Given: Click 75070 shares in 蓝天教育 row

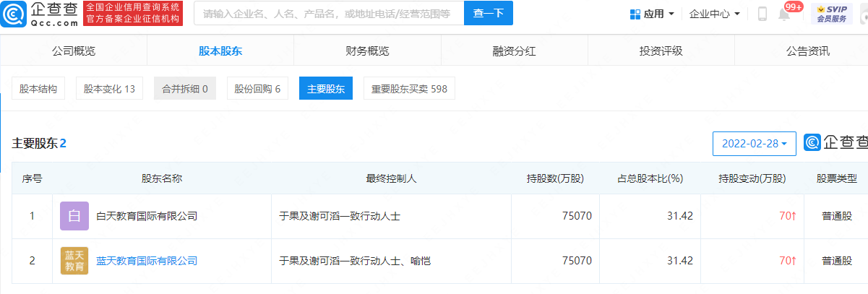Looking at the screenshot, I should 578,261.
